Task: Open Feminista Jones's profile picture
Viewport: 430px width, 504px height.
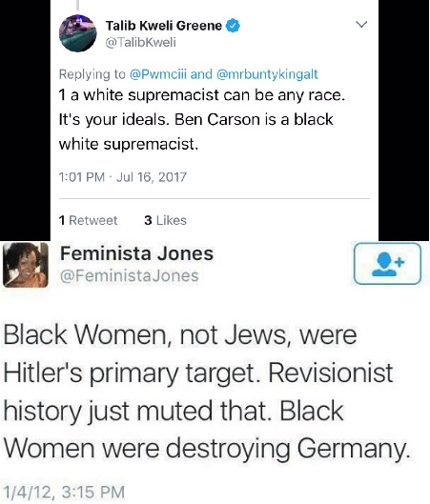Action: (26, 265)
